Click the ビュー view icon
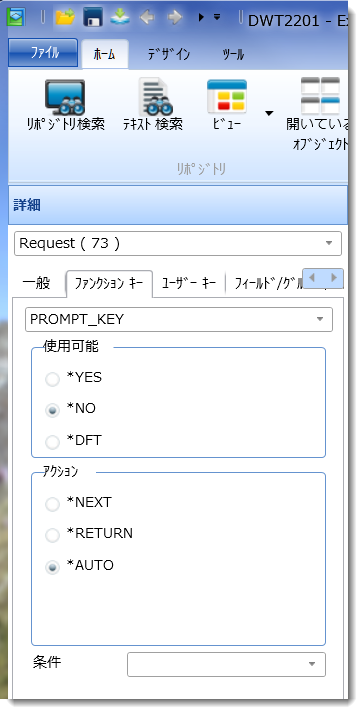The width and height of the screenshot is (363, 714). click(x=226, y=105)
